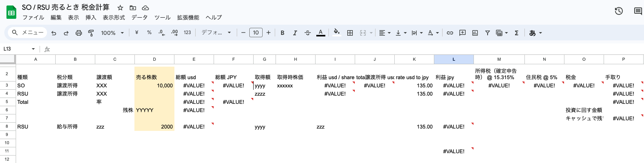Open the input tools あ dropdown
Viewport: 644px width, 163px height.
(x=535, y=33)
